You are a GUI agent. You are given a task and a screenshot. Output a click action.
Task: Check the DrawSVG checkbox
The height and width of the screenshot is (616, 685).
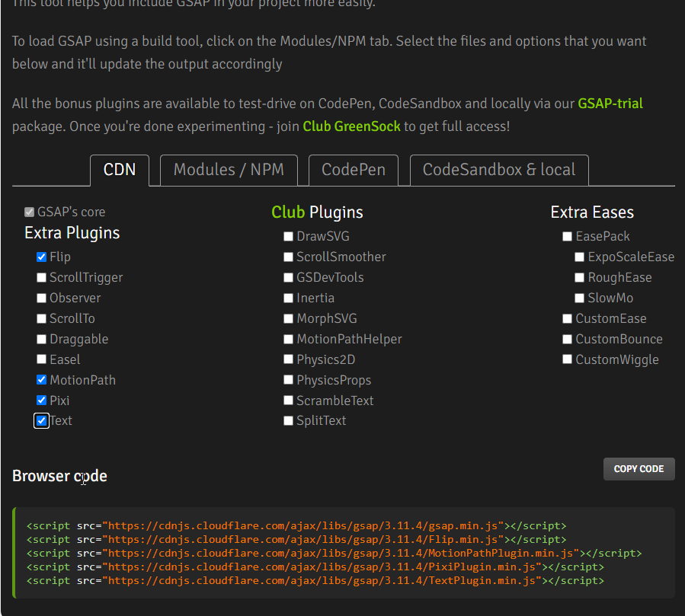[288, 237]
